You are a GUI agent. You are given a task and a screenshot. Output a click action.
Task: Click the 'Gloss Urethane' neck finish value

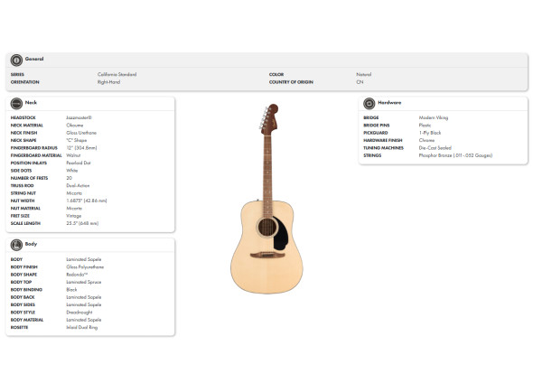[81, 133]
